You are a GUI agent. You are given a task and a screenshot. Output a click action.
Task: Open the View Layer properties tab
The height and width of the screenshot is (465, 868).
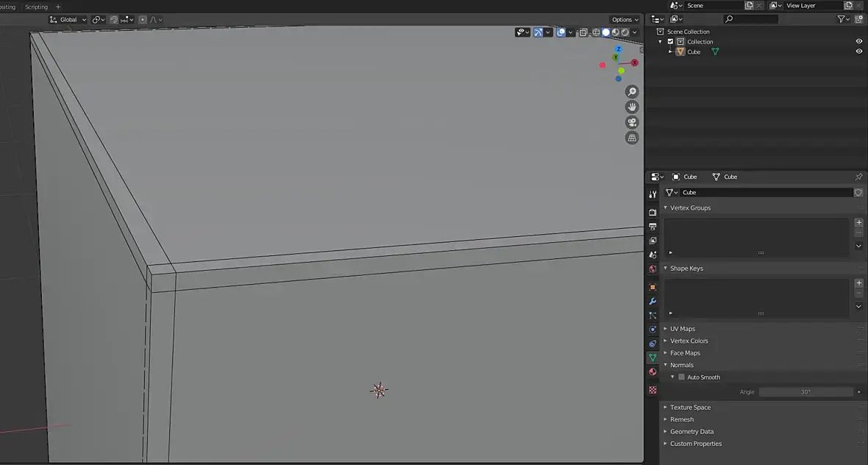point(652,241)
